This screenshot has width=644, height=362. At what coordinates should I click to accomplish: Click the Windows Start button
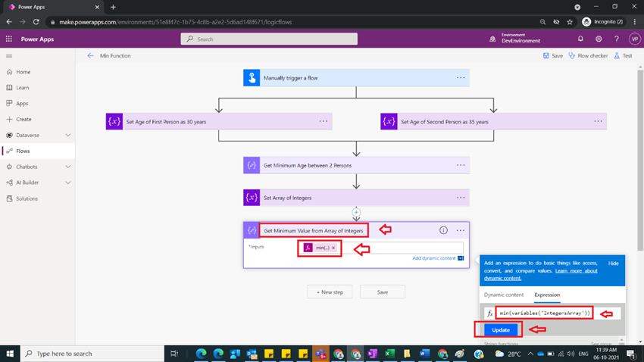(10, 354)
